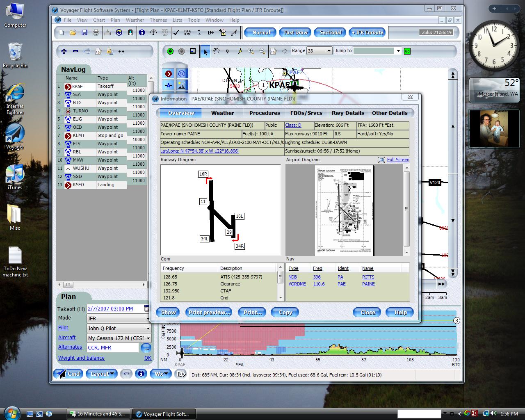Open the Pilot dropdown showing John Q Pilot

pyautogui.click(x=119, y=328)
